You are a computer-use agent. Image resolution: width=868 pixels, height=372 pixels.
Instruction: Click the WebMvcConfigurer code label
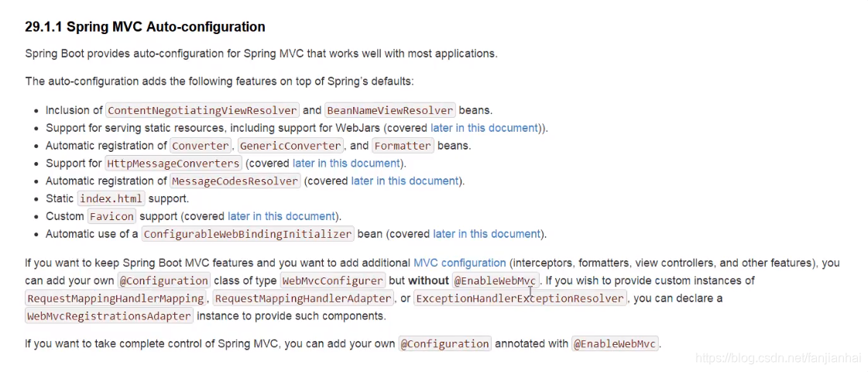point(332,281)
